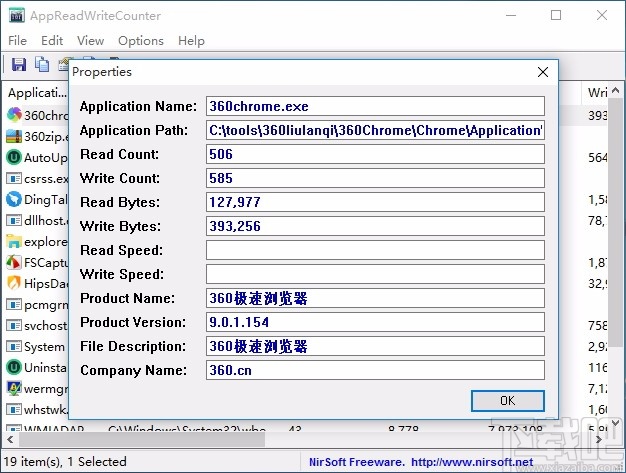
Task: Click the pcmgr process icon
Action: pyautogui.click(x=14, y=305)
